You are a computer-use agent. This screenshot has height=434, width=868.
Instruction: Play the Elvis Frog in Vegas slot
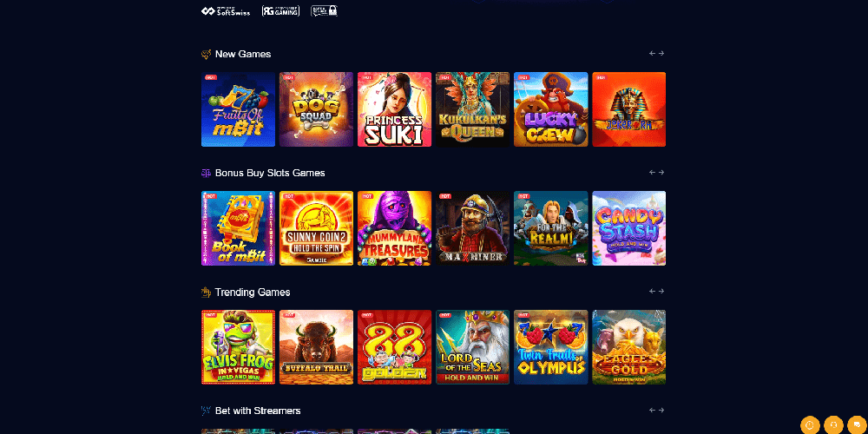(238, 347)
